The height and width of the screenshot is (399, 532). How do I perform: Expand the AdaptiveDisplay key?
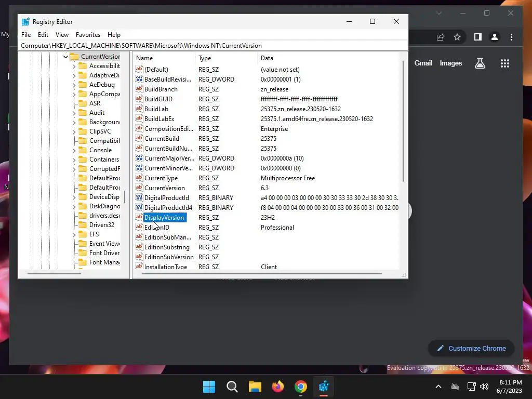[x=74, y=75]
